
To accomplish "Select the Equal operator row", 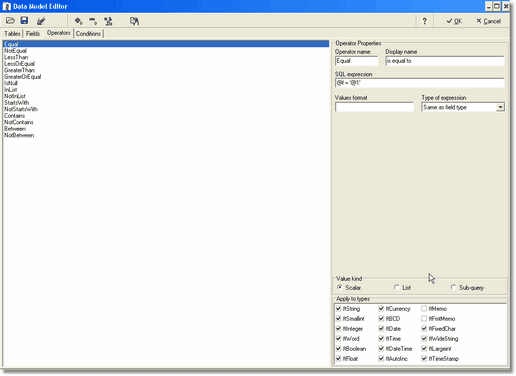I will [166, 44].
